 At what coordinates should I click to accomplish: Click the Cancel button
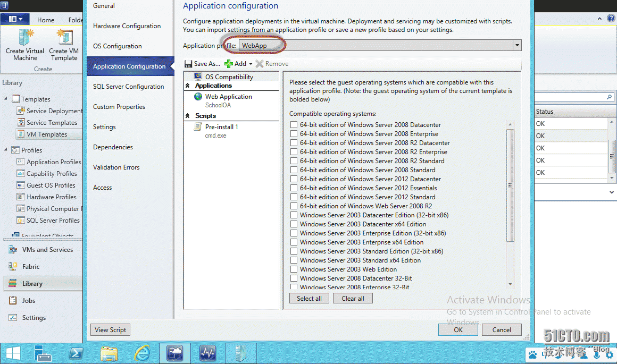[502, 330]
